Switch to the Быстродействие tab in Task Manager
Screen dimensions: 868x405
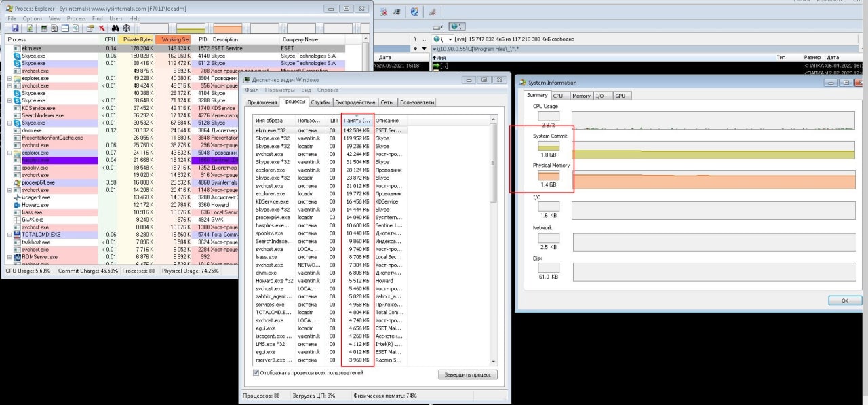[355, 102]
